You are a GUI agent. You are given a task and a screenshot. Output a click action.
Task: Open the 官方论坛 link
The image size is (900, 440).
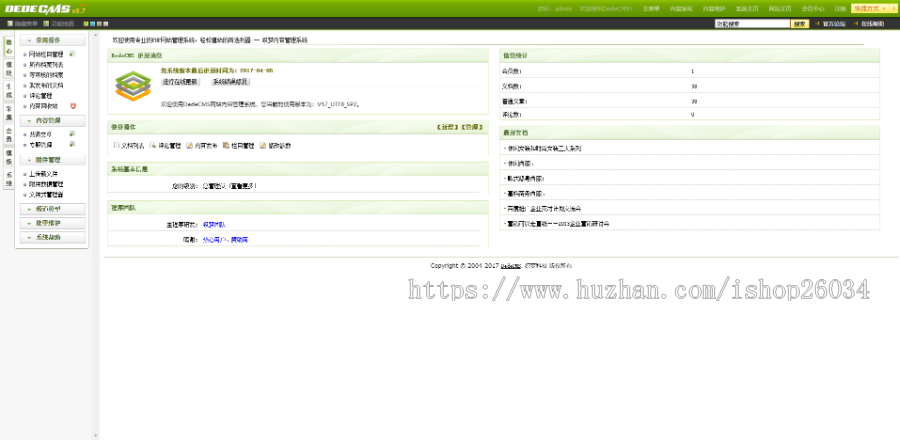coord(834,24)
